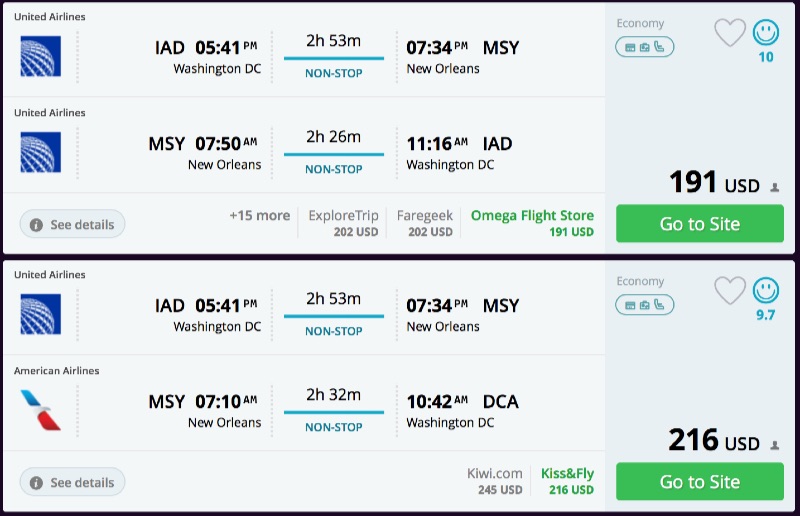
Task: Click passenger icon next to 191 USD
Action: click(x=774, y=187)
